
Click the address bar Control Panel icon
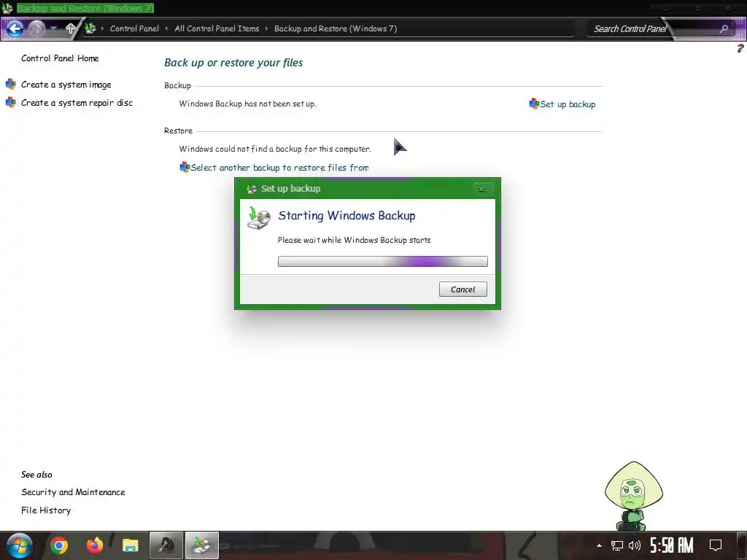pyautogui.click(x=90, y=28)
